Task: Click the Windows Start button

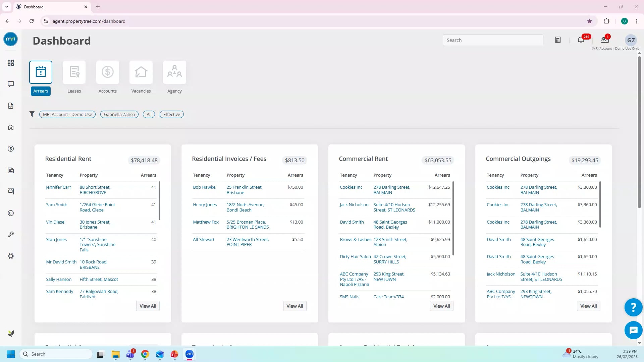Action: (x=11, y=354)
